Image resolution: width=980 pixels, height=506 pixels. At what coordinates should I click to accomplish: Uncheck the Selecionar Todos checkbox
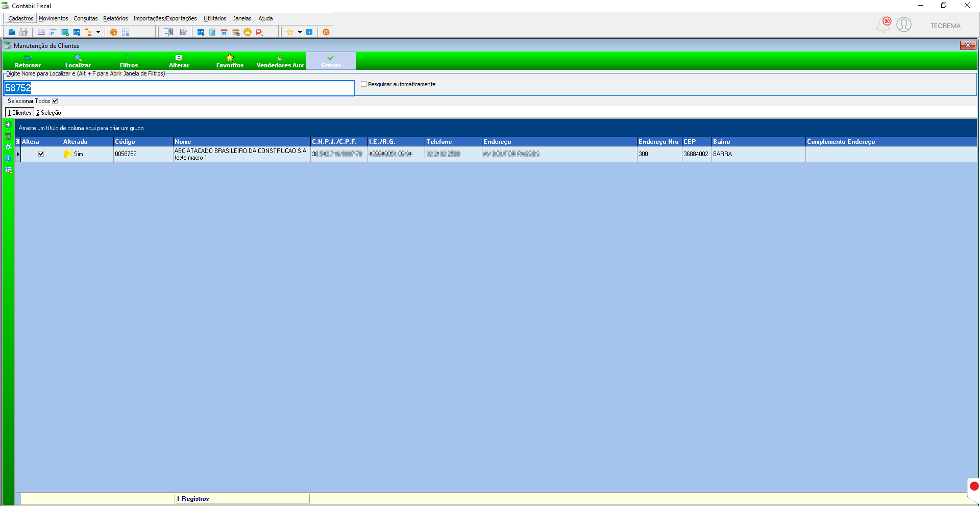(55, 101)
